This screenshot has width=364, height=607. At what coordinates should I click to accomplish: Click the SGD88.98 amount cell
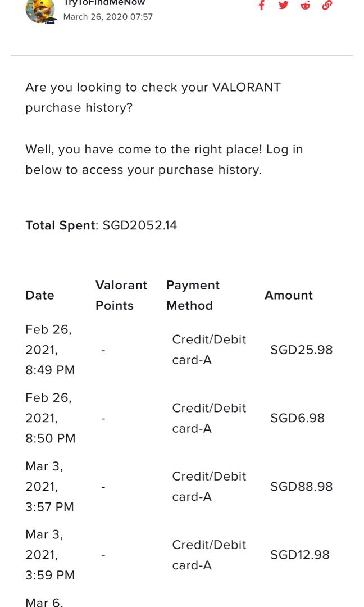pos(302,487)
